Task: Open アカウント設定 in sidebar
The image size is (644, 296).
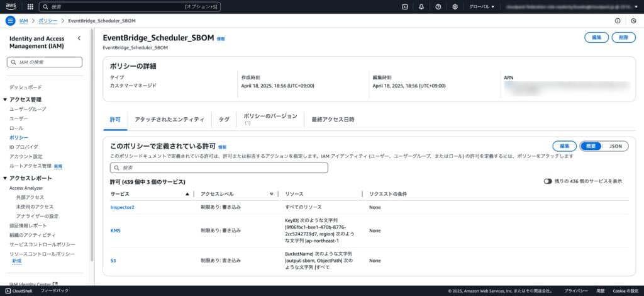Action: click(x=26, y=156)
